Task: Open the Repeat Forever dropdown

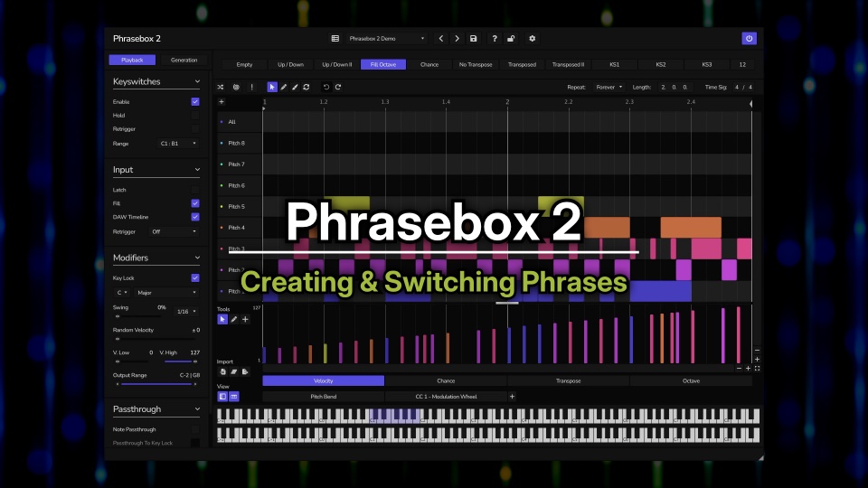Action: [609, 87]
